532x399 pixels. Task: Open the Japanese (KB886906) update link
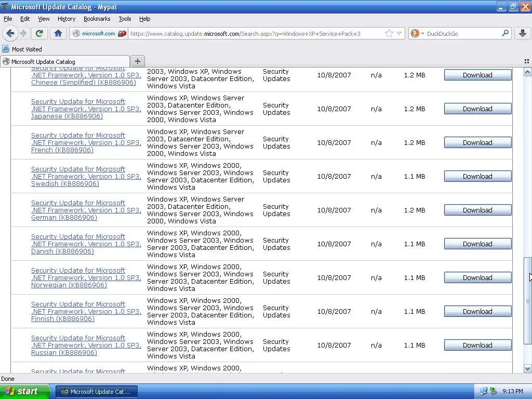tap(86, 109)
